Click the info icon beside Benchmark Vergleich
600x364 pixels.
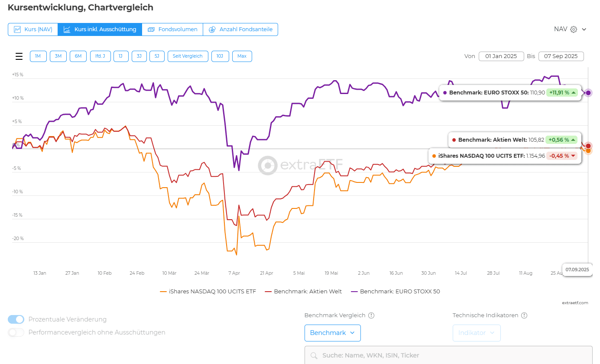pyautogui.click(x=371, y=315)
